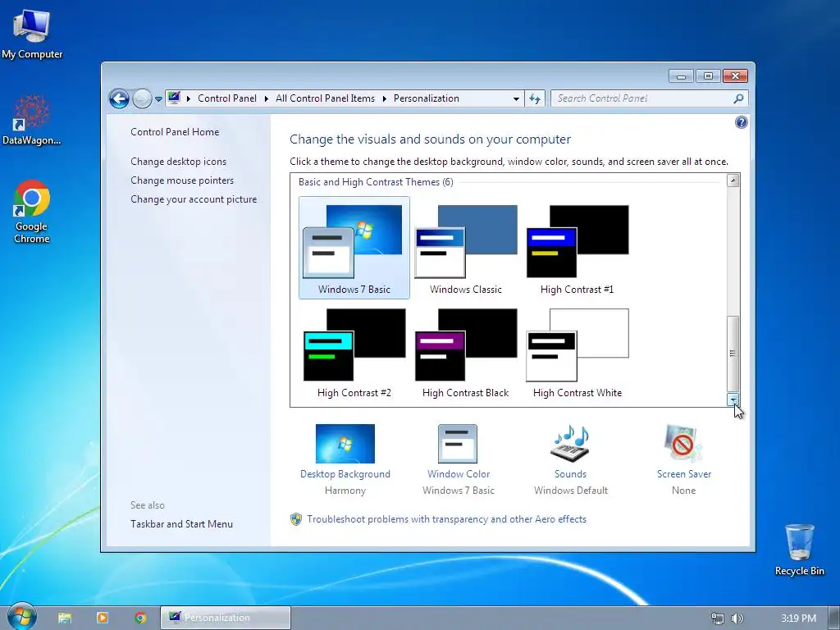Close the Personalization window
The height and width of the screenshot is (630, 840).
point(735,76)
